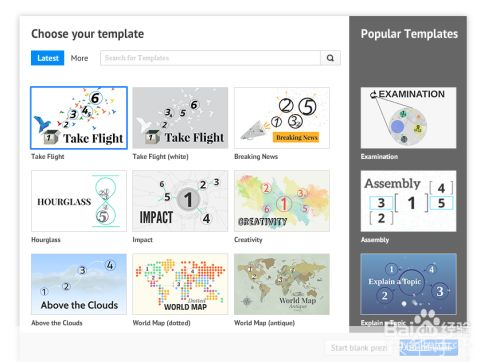Viewport: 500px width, 362px height.
Task: Click the Breaking News caption link
Action: pos(256,156)
